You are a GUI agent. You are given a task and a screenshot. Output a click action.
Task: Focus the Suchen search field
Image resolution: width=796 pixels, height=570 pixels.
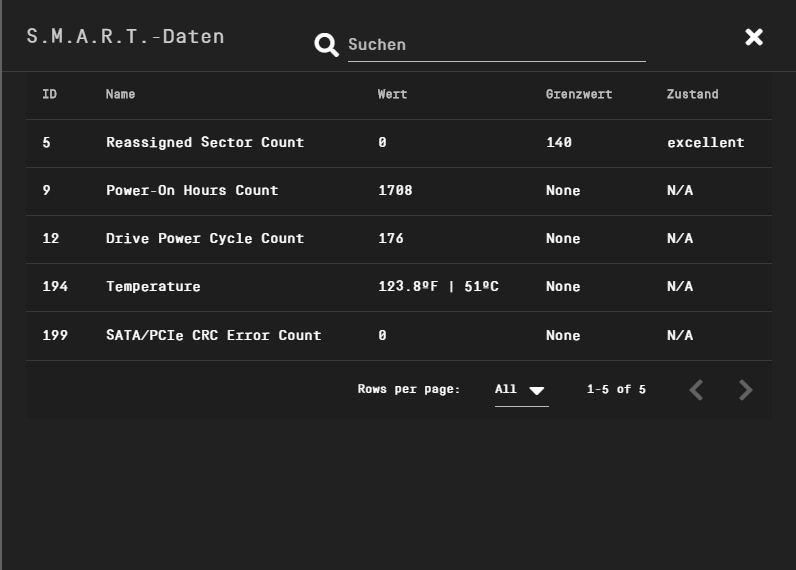(496, 45)
